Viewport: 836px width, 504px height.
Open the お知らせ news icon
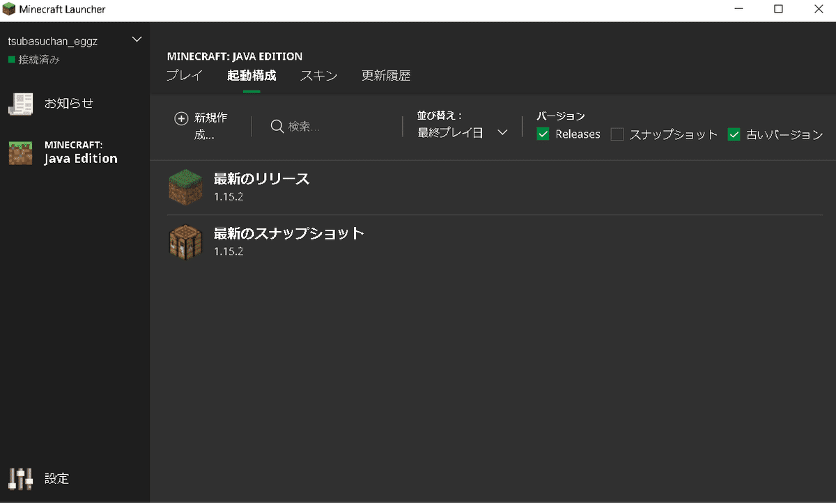[x=21, y=103]
